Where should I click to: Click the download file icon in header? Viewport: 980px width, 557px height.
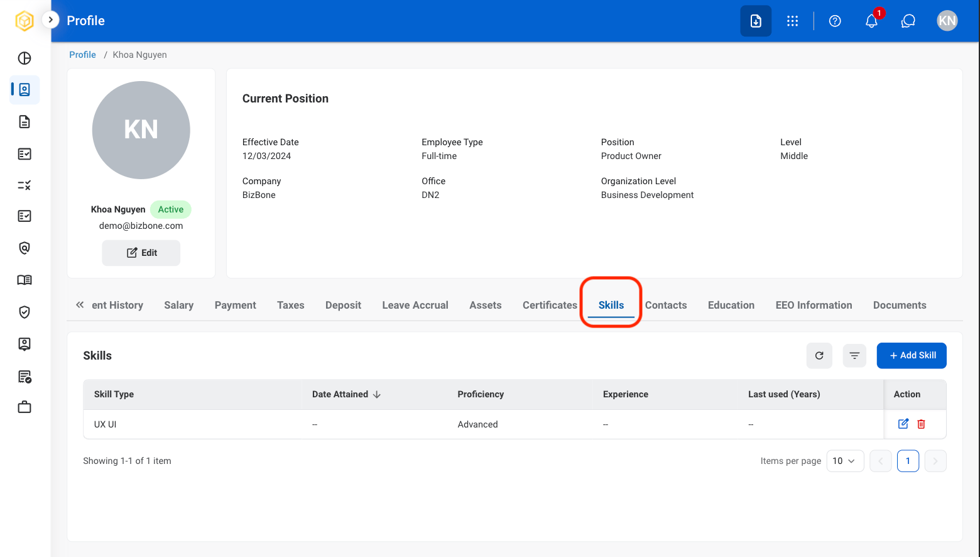point(756,21)
